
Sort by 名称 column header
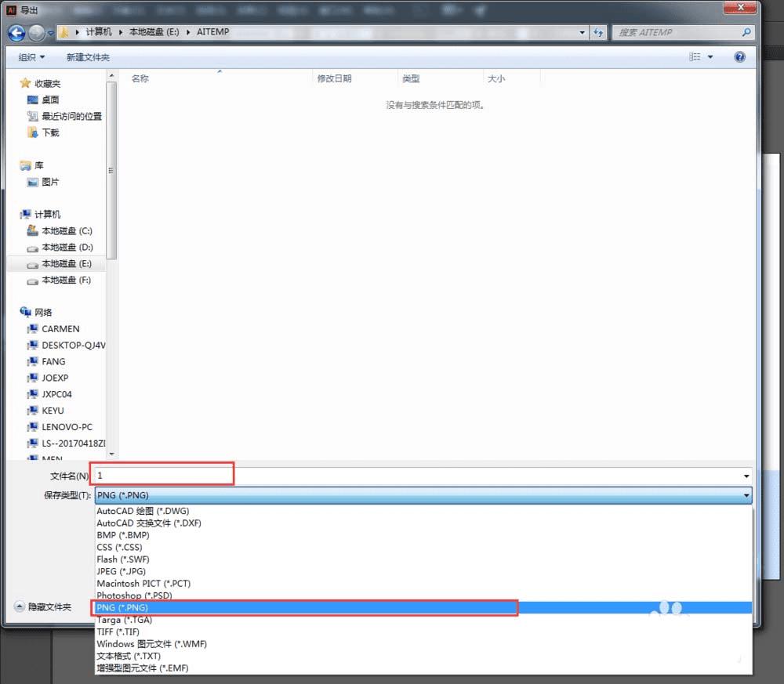pos(140,78)
